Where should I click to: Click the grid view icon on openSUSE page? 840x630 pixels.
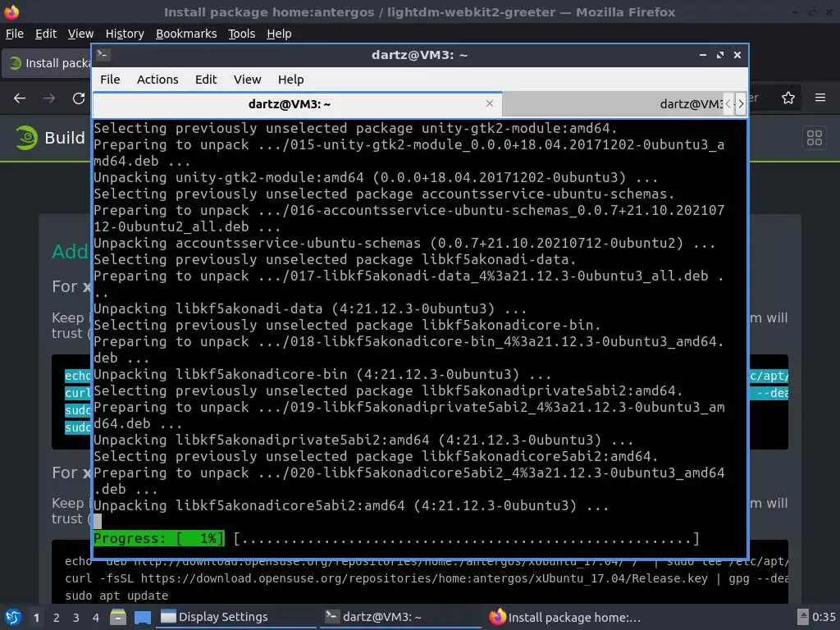[815, 138]
